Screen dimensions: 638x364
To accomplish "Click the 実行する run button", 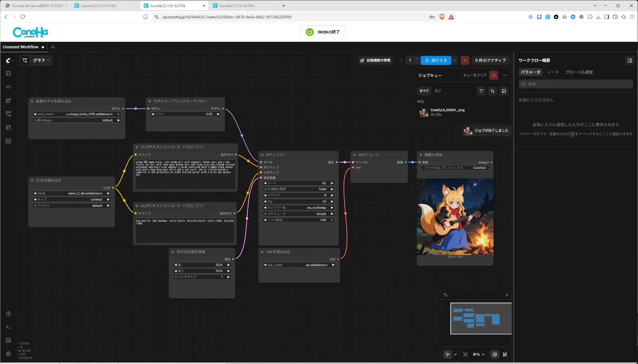I will click(436, 61).
